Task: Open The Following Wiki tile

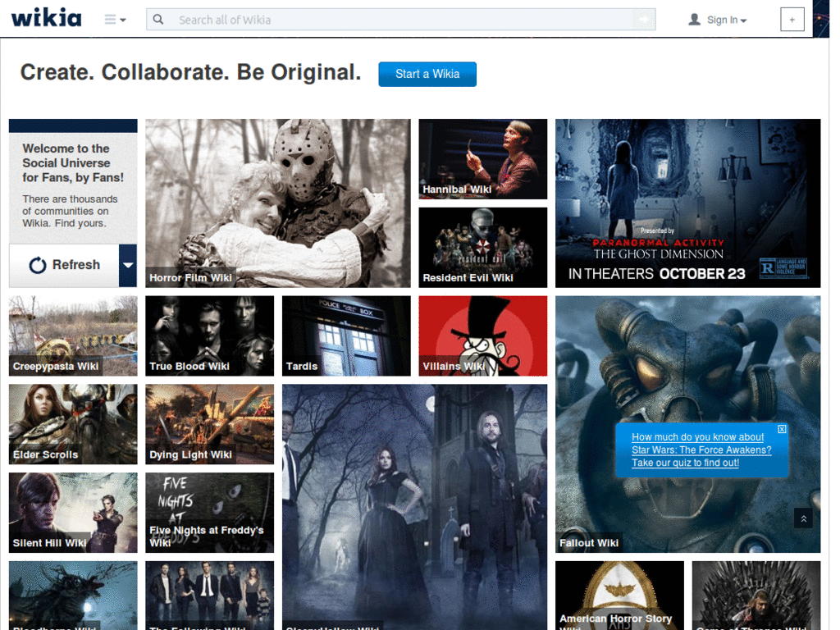Action: point(209,596)
